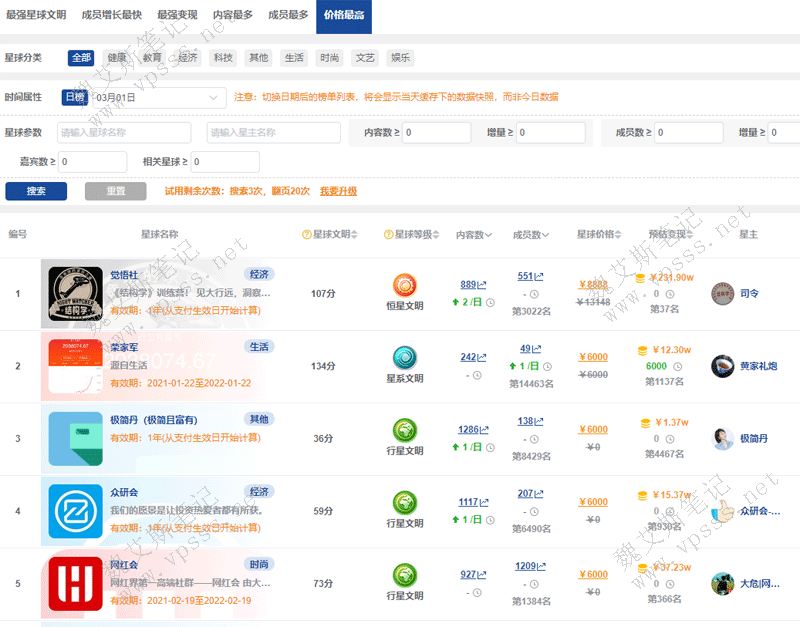Select the 科技 category filter

tap(222, 58)
